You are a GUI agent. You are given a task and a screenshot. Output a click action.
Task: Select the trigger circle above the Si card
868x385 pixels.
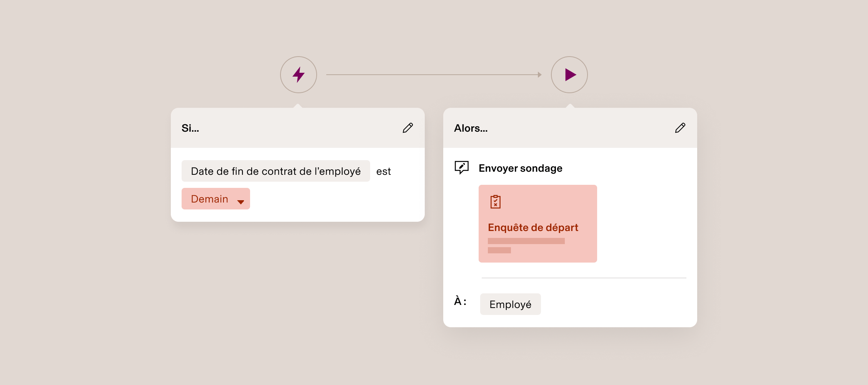(298, 75)
